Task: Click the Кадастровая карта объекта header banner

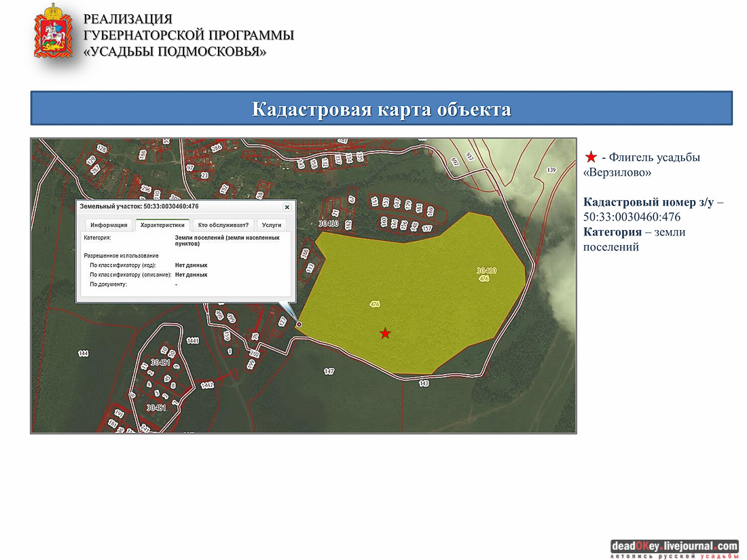Action: click(381, 109)
